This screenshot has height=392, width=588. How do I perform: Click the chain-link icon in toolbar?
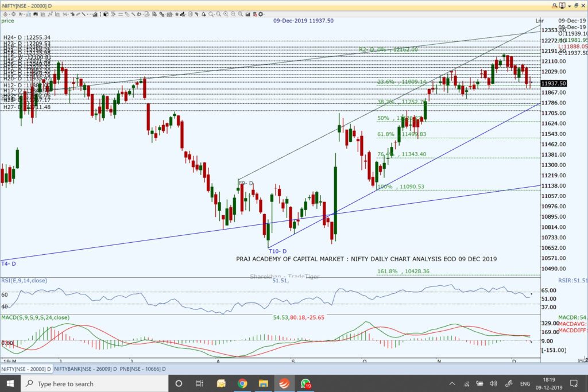161,14
